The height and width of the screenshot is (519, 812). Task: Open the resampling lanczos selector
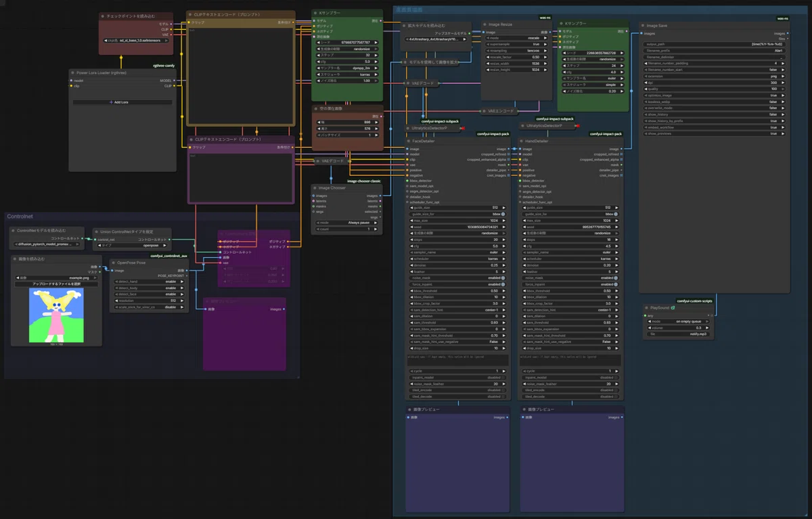(515, 51)
